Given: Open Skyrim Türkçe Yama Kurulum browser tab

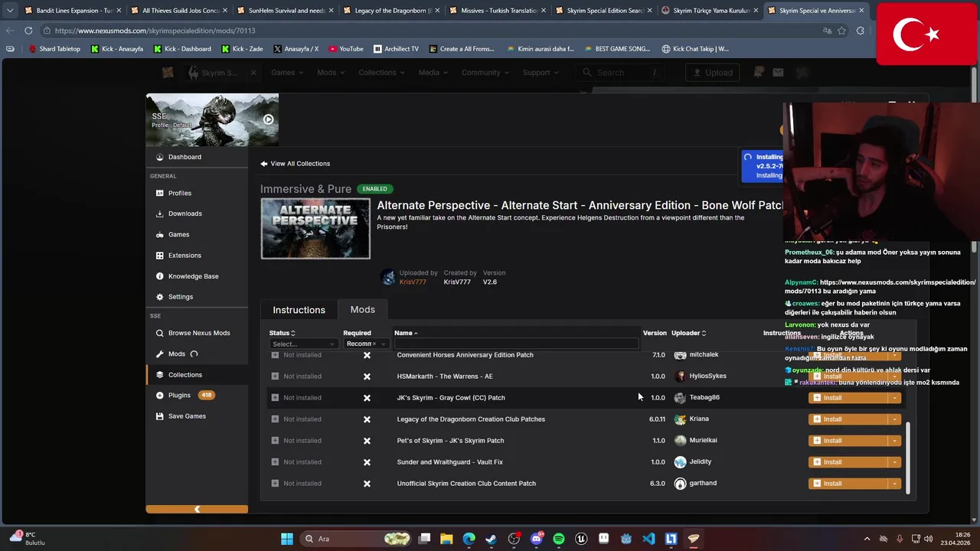Looking at the screenshot, I should [x=710, y=11].
